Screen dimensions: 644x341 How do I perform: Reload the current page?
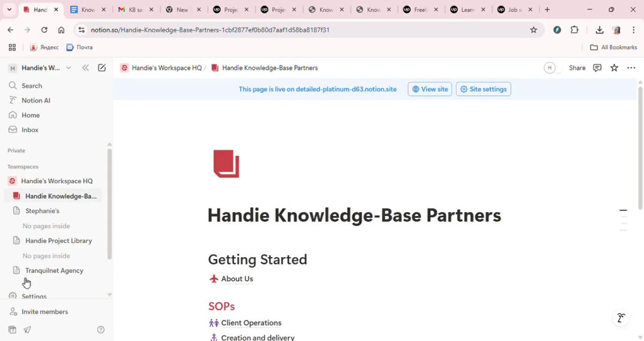[x=44, y=30]
